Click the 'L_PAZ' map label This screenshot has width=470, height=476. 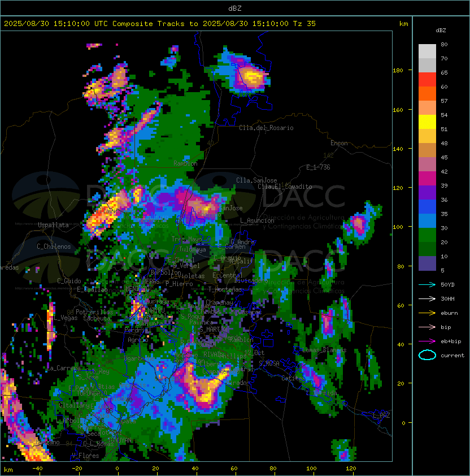pyautogui.click(x=381, y=416)
